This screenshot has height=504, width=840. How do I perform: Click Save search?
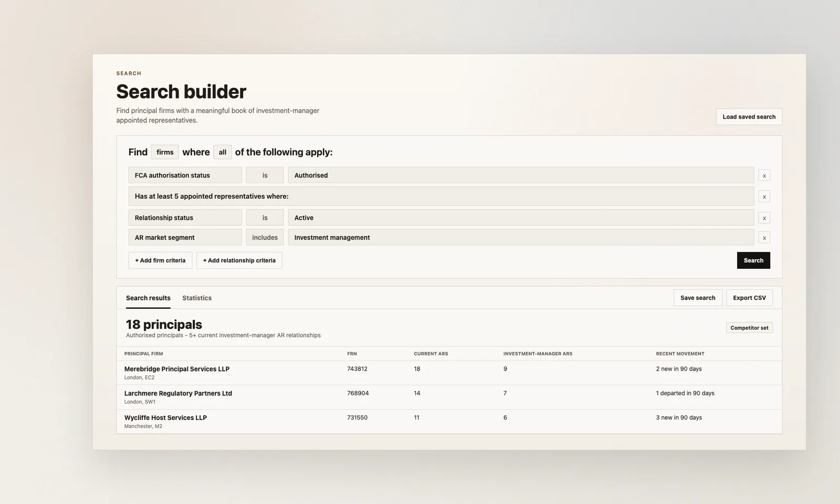tap(698, 298)
